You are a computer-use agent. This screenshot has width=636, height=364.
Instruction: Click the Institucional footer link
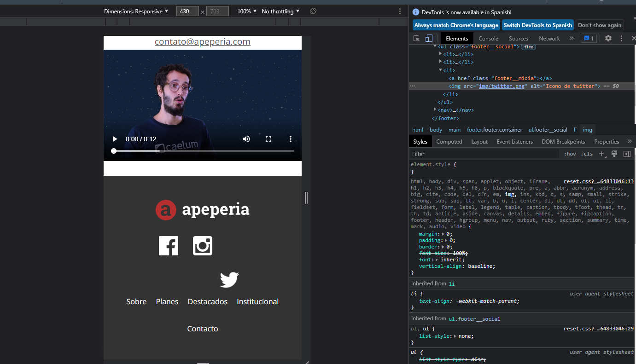pyautogui.click(x=258, y=302)
